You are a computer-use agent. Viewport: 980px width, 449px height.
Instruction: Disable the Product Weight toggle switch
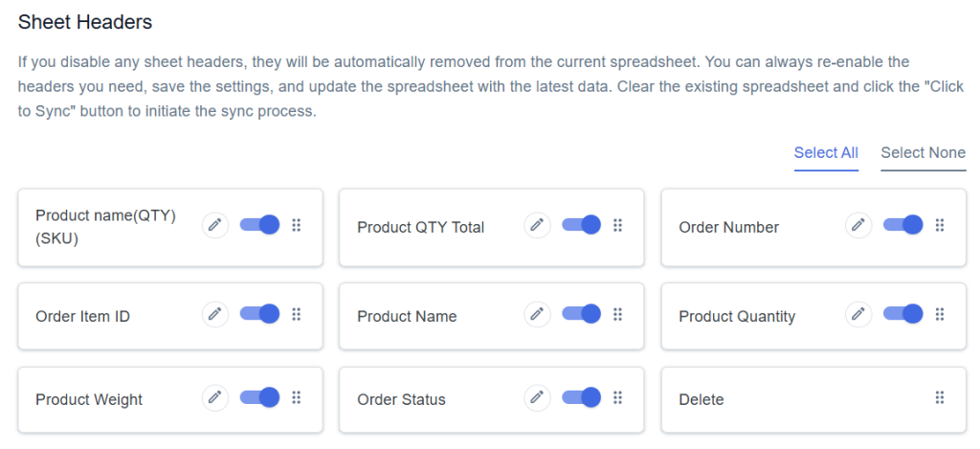click(259, 397)
